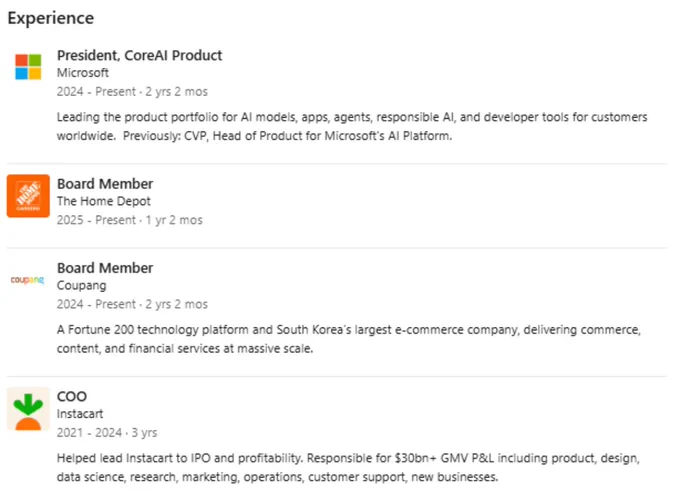Click the COO position title
The width and height of the screenshot is (680, 503).
(72, 396)
